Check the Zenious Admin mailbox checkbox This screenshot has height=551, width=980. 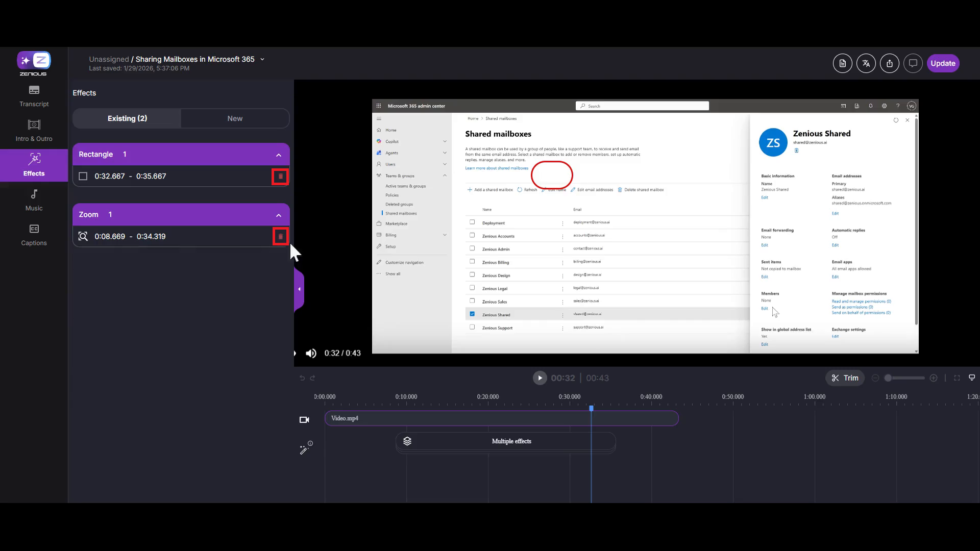coord(472,248)
